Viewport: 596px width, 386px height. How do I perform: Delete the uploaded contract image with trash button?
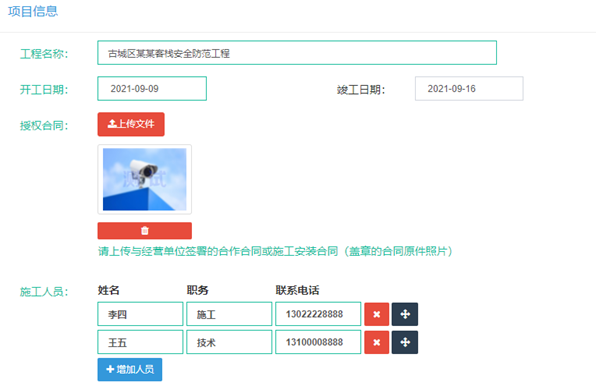144,231
